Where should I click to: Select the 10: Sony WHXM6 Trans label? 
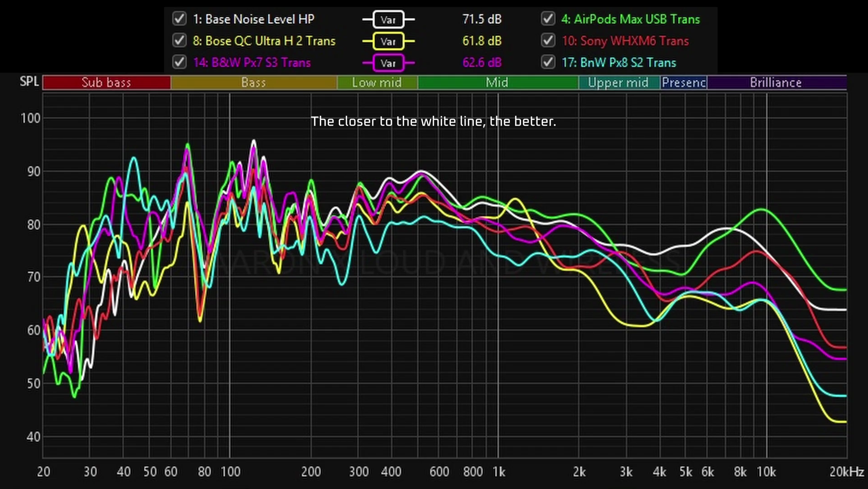[x=625, y=41]
